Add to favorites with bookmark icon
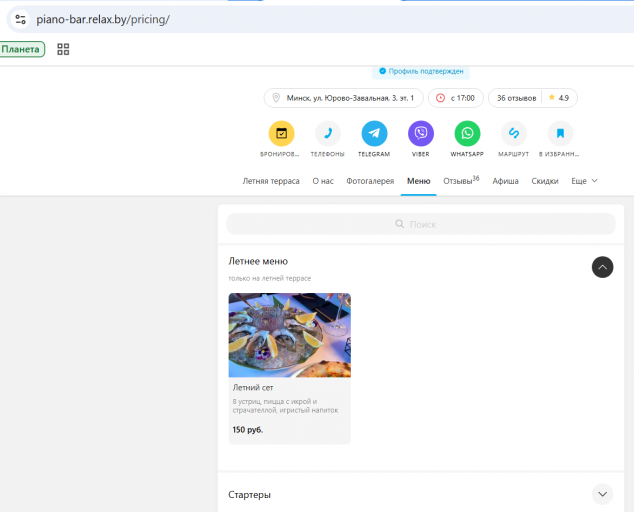The image size is (634, 512). click(560, 133)
